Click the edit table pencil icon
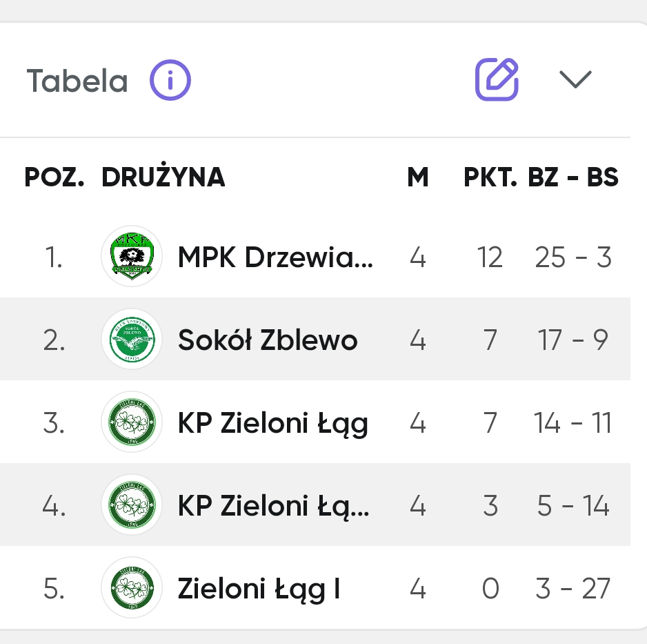 (x=497, y=79)
